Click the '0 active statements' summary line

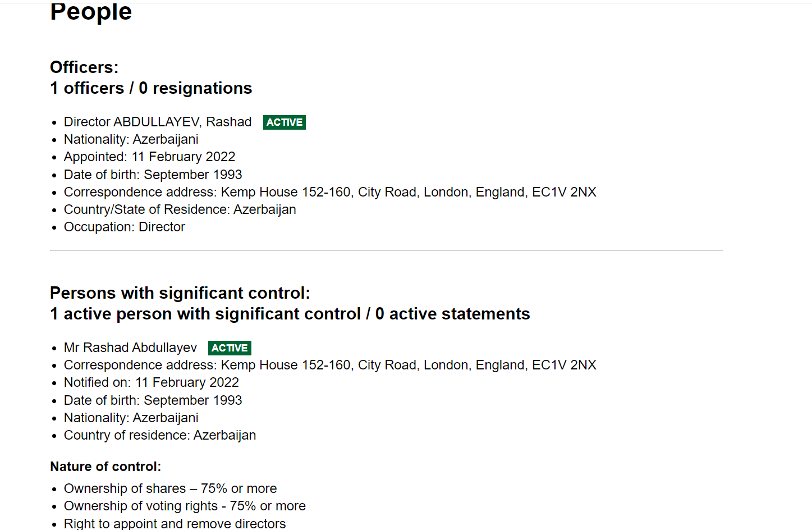coord(452,314)
